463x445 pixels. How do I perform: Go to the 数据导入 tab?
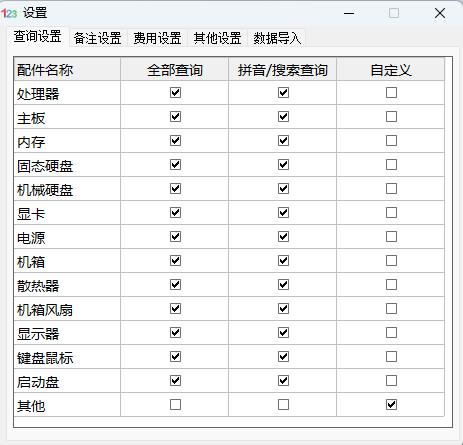coord(277,38)
